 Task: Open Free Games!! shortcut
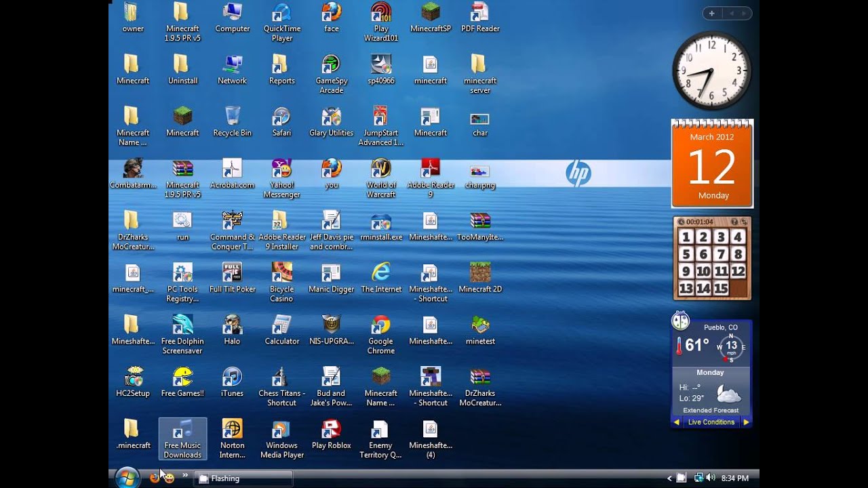pos(183,383)
